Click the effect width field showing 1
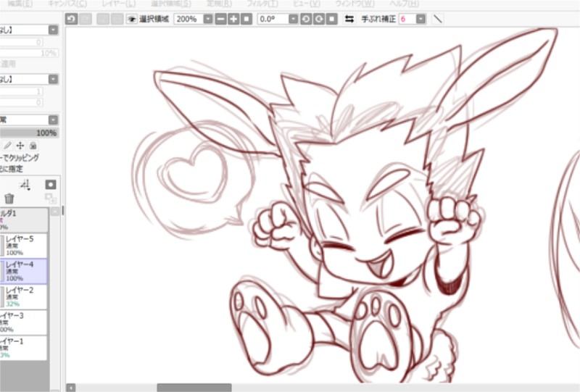The image size is (580, 392). click(22, 91)
